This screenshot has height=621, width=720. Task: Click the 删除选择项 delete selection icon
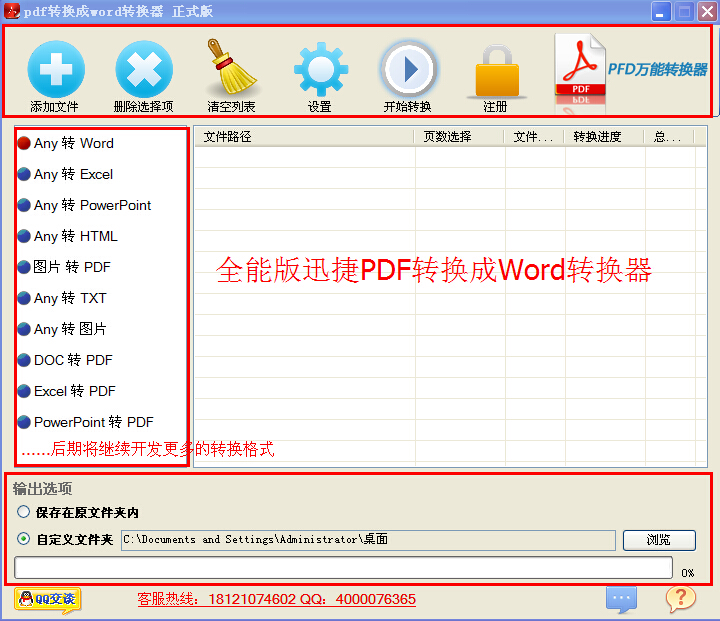144,69
